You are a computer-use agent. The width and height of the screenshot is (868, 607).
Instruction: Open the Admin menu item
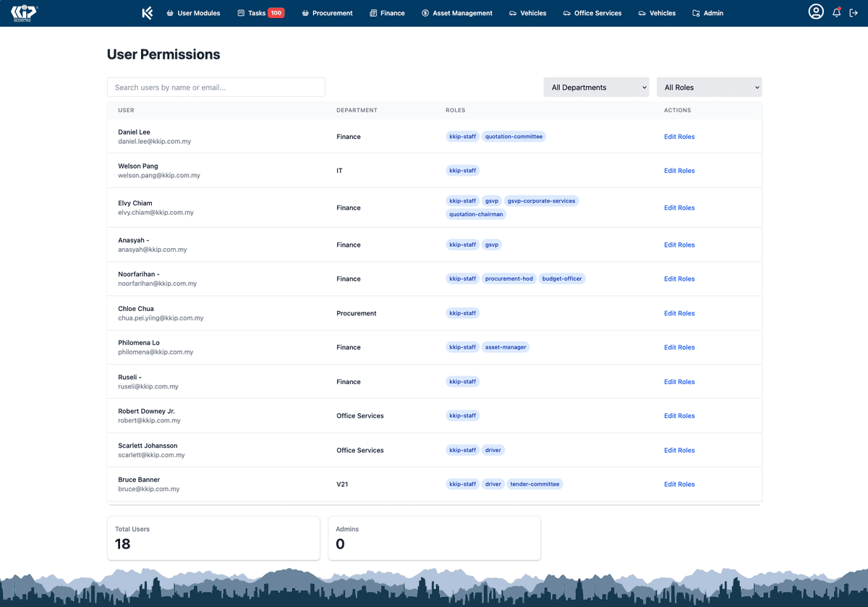tap(707, 13)
